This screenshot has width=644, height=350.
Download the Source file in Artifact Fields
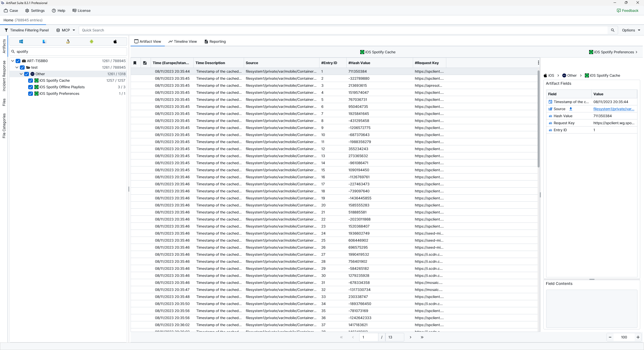(571, 109)
